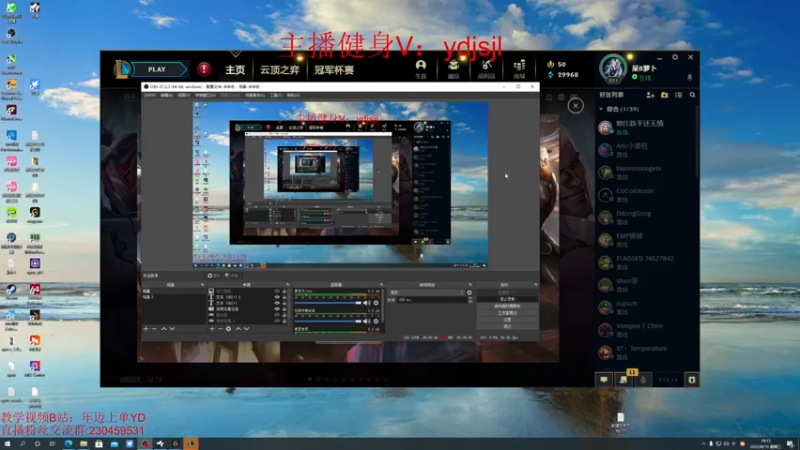800x450 pixels.
Task: Click the PLAY button in League client
Action: pyautogui.click(x=157, y=69)
